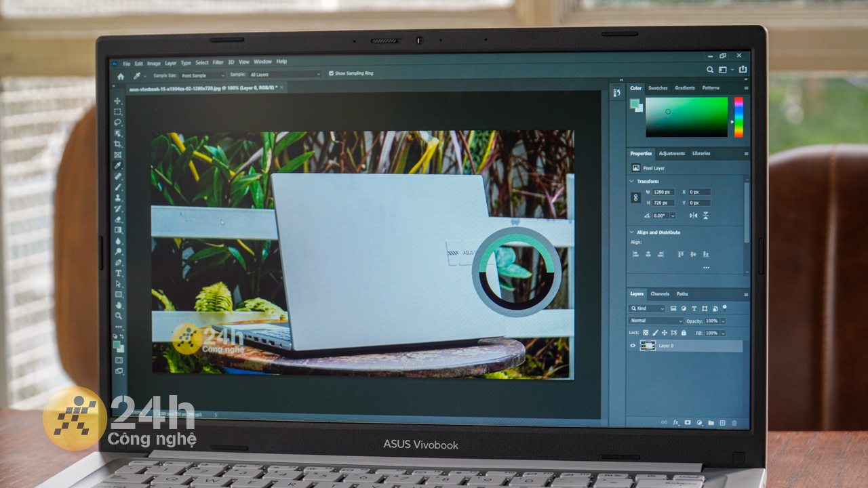The width and height of the screenshot is (868, 488).
Task: Select the Pen tool
Action: [118, 262]
